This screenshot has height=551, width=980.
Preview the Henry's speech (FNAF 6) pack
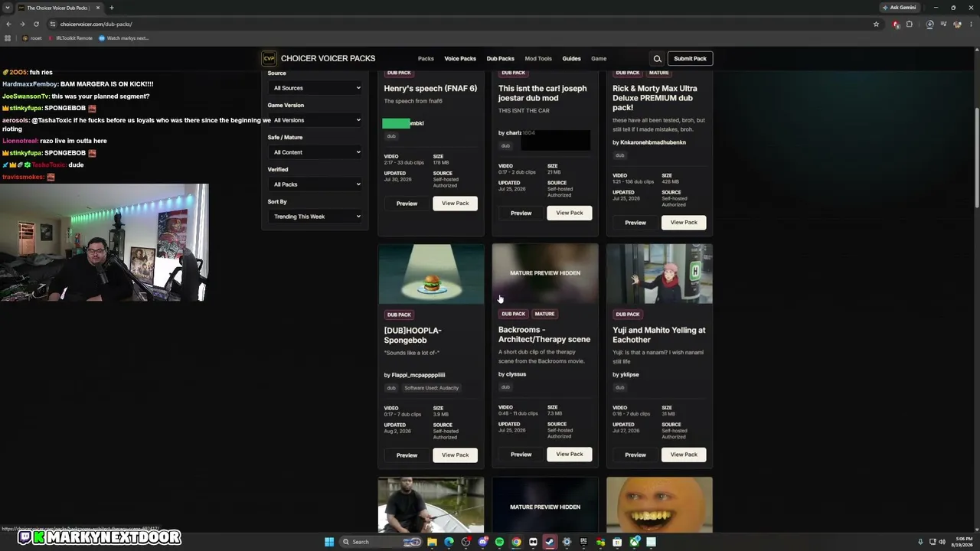point(407,204)
